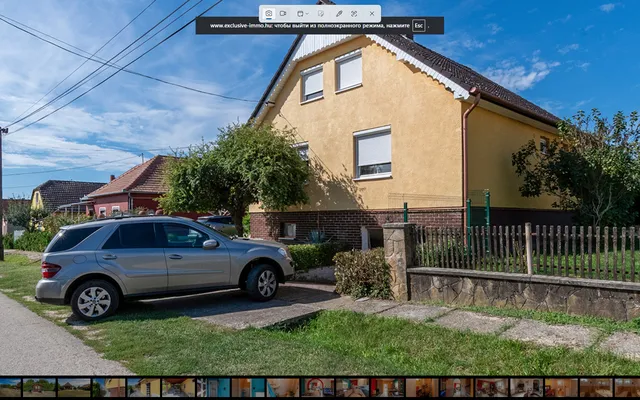Activate the text extractor scan icon
The height and width of the screenshot is (400, 640).
[354, 13]
